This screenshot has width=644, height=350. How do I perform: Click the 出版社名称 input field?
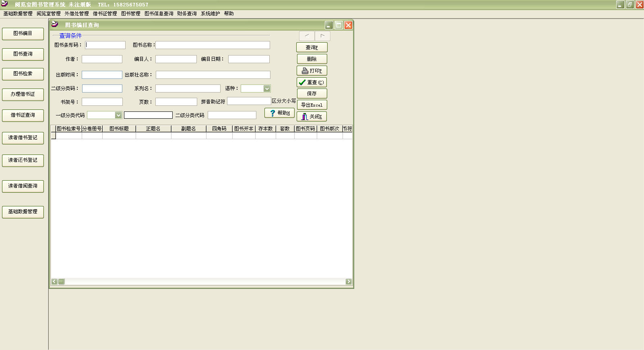213,75
